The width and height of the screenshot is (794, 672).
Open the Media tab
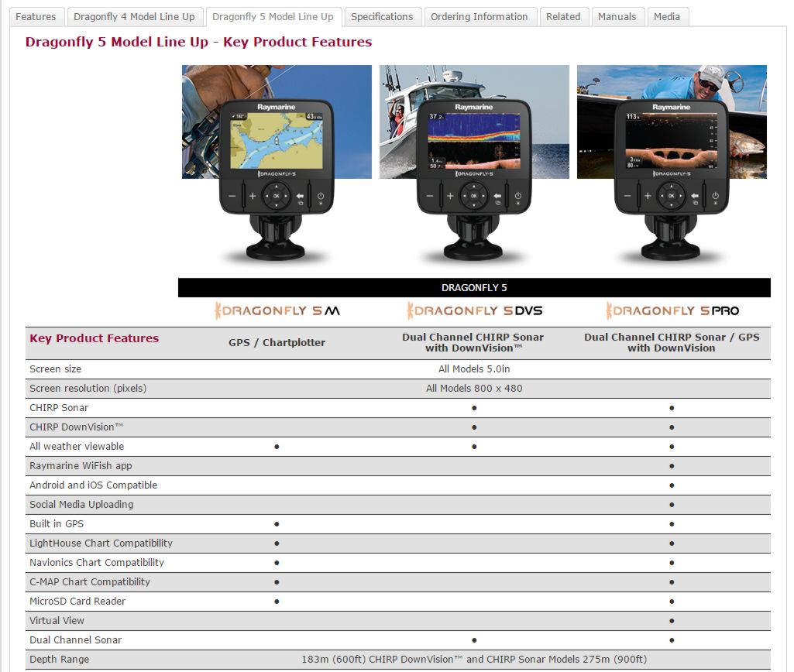click(x=667, y=17)
